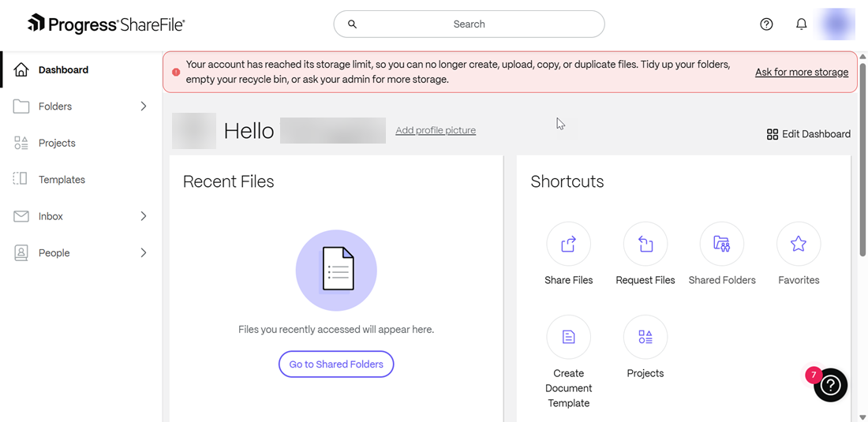Go to Projects in the sidebar
Screen dimensions: 868x422
(57, 144)
